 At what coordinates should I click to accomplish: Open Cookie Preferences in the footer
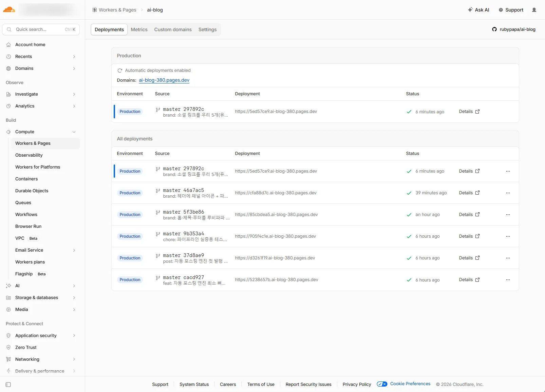coord(410,384)
